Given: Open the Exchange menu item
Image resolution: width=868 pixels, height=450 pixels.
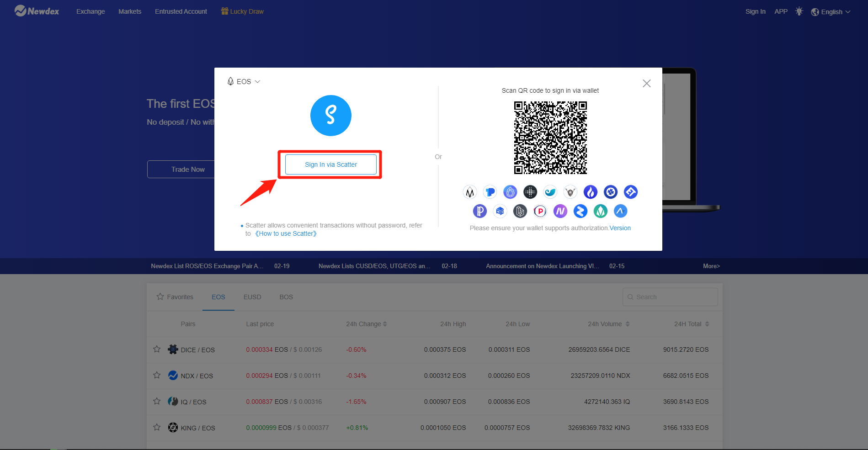Looking at the screenshot, I should (x=91, y=11).
